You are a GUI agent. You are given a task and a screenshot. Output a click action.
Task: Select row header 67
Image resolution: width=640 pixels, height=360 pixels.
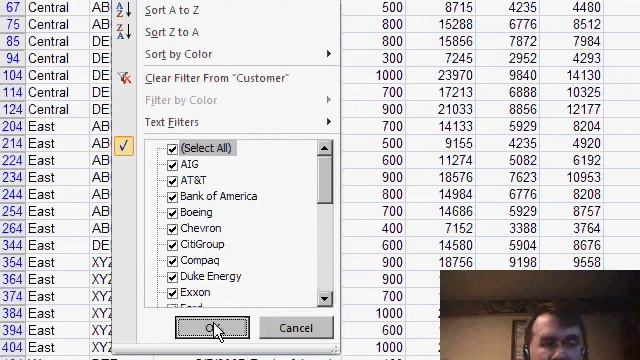[x=13, y=7]
